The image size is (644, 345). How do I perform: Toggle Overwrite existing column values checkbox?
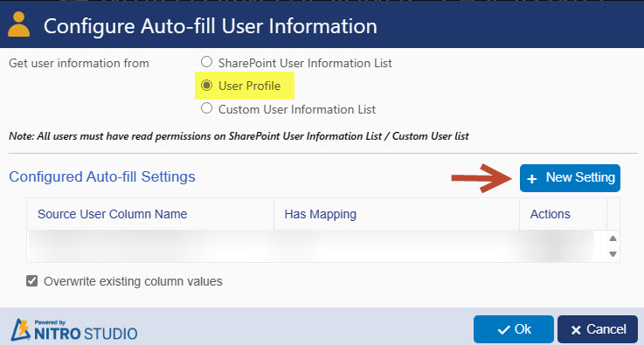click(x=31, y=281)
